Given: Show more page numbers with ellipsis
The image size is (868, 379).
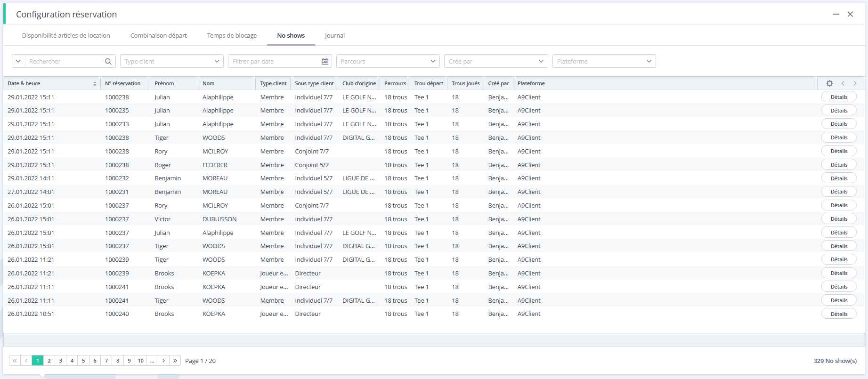Looking at the screenshot, I should coord(152,361).
